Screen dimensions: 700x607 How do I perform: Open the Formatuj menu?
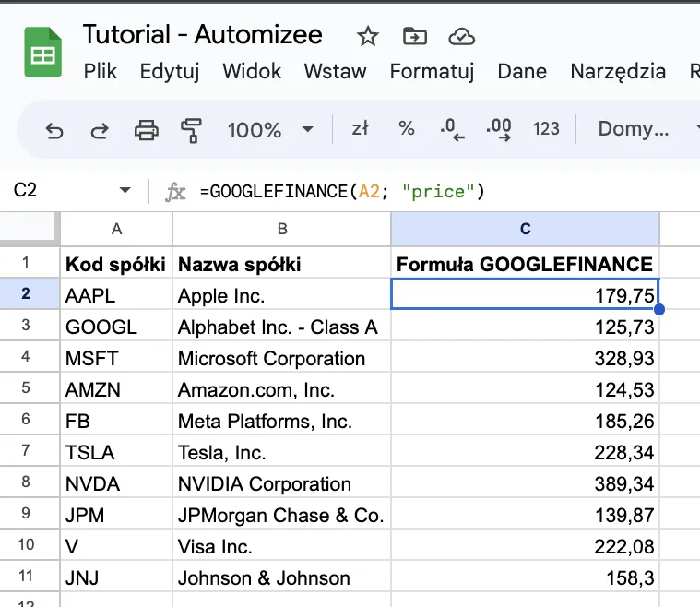click(x=433, y=71)
